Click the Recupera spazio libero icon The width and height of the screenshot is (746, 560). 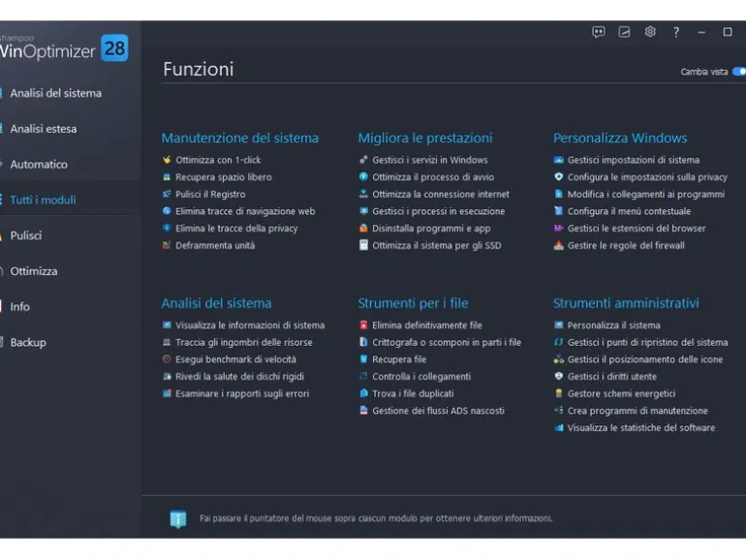pyautogui.click(x=167, y=177)
